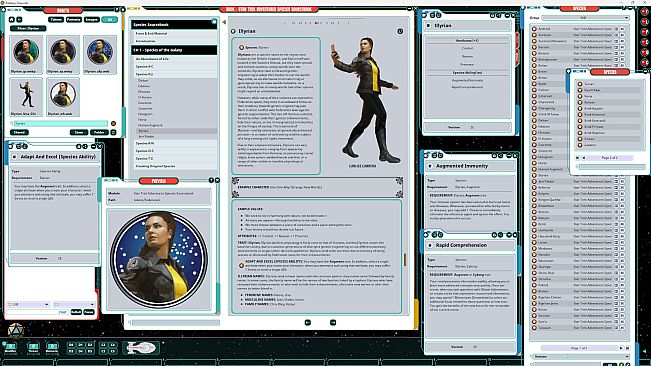This screenshot has height=366, width=651.
Task: Collapse Ch 1 - Species of the Galaxy
Action: (174, 50)
